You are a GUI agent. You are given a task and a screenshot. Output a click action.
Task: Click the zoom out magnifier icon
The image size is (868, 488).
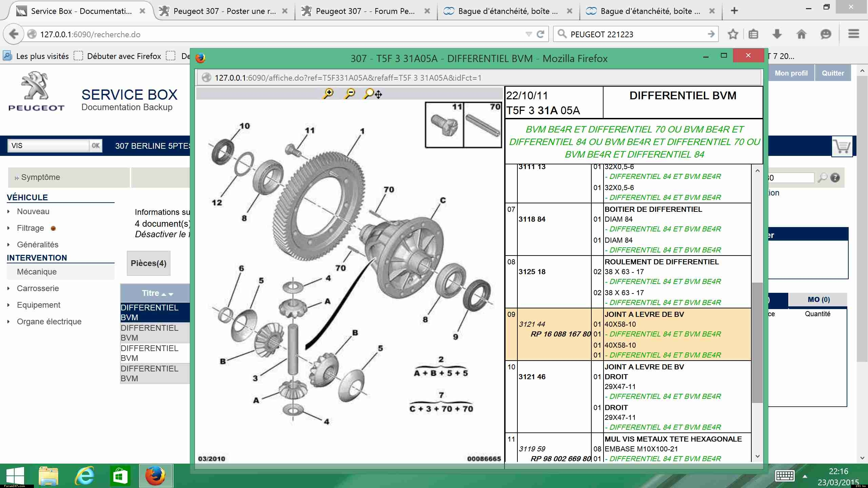(350, 94)
